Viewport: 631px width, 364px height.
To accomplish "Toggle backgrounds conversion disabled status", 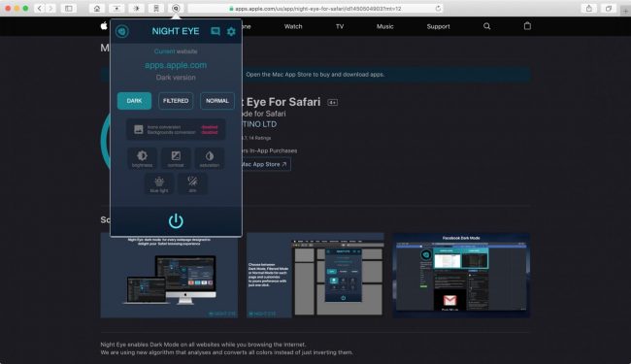I will tap(210, 132).
